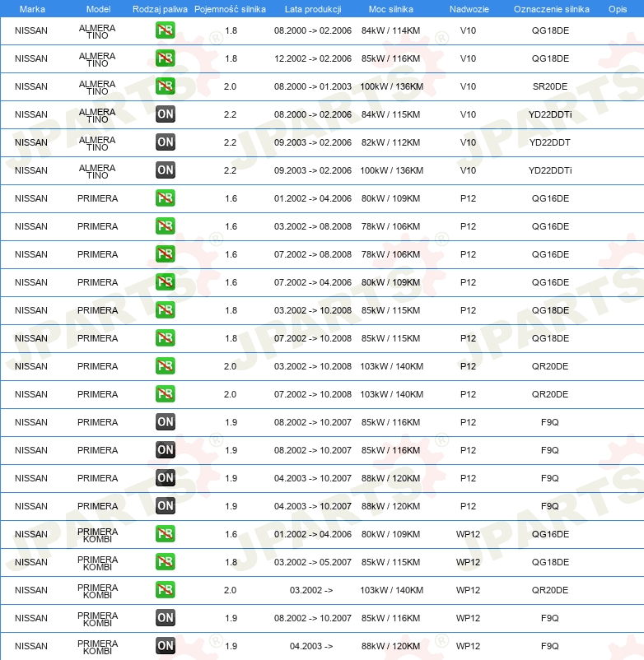
Task: Click ON icon for Primera Kombi 04.2003 row
Action: pyautogui.click(x=165, y=646)
